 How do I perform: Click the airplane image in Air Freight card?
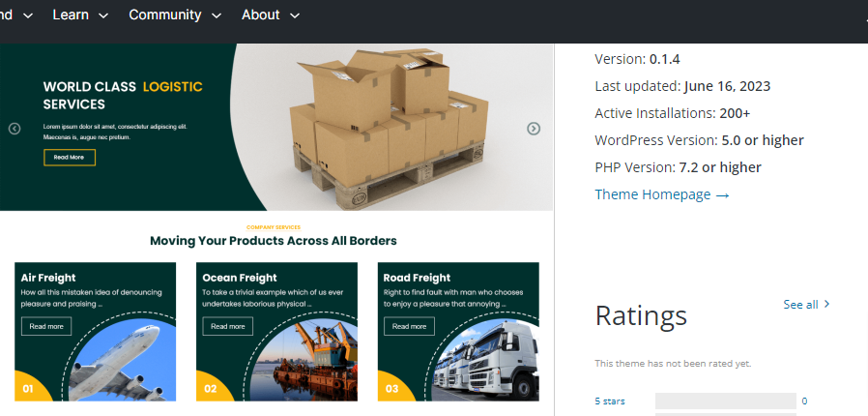pos(123,360)
